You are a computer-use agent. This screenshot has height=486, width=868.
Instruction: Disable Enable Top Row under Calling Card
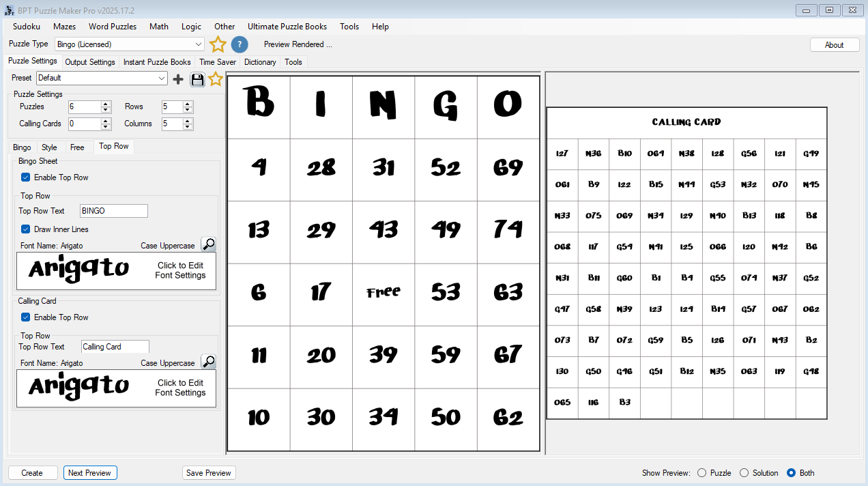pos(25,317)
